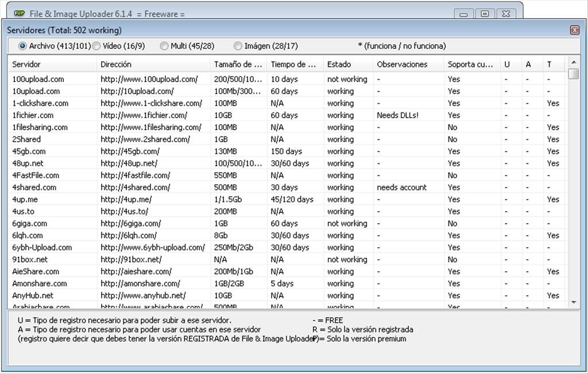This screenshot has width=588, height=374.
Task: Close the Servidores panel with red X
Action: (x=574, y=30)
